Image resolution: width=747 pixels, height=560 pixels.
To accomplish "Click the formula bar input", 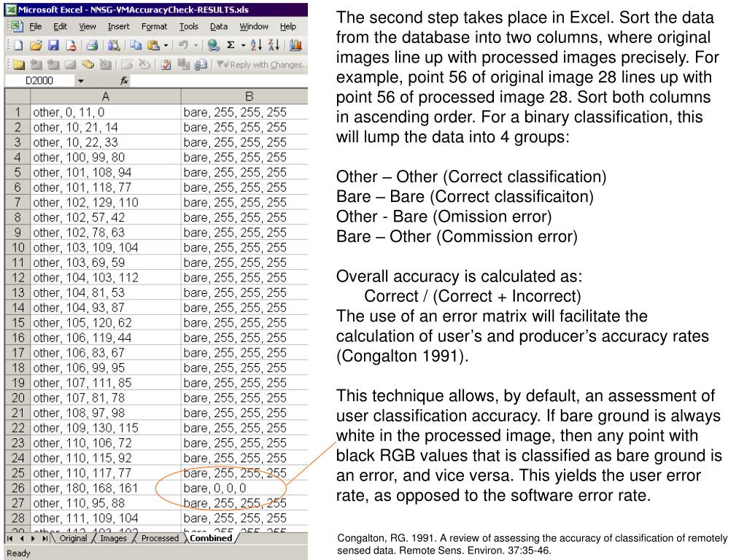I will point(219,81).
